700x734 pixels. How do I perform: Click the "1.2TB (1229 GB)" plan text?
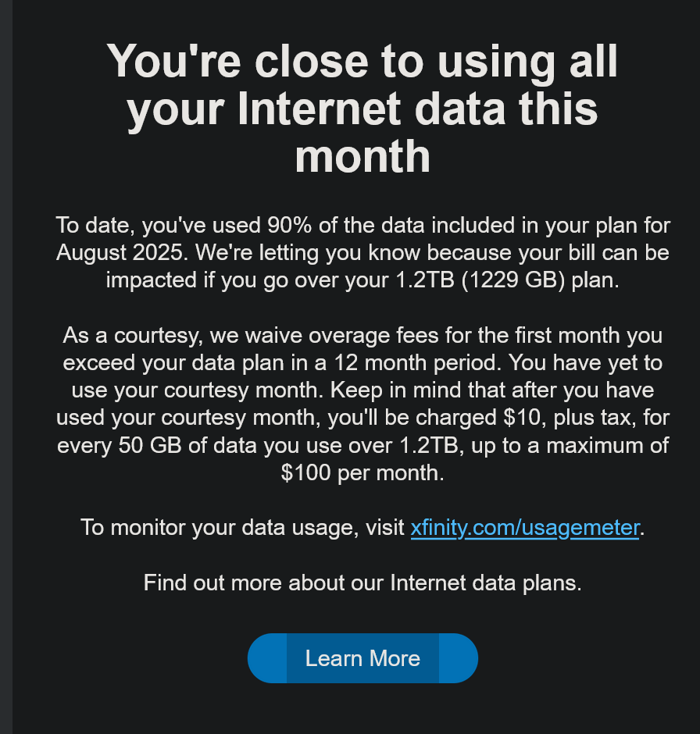tap(480, 280)
